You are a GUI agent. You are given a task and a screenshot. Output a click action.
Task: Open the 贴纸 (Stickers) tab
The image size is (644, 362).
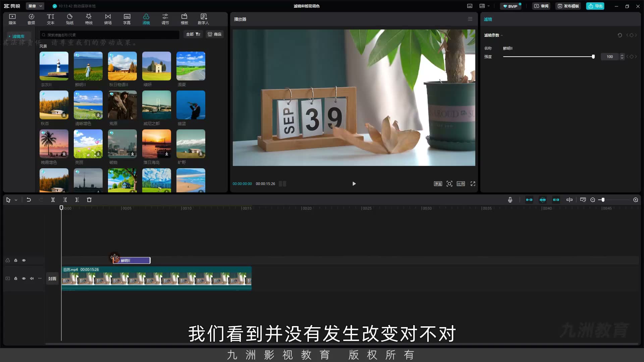pos(70,19)
